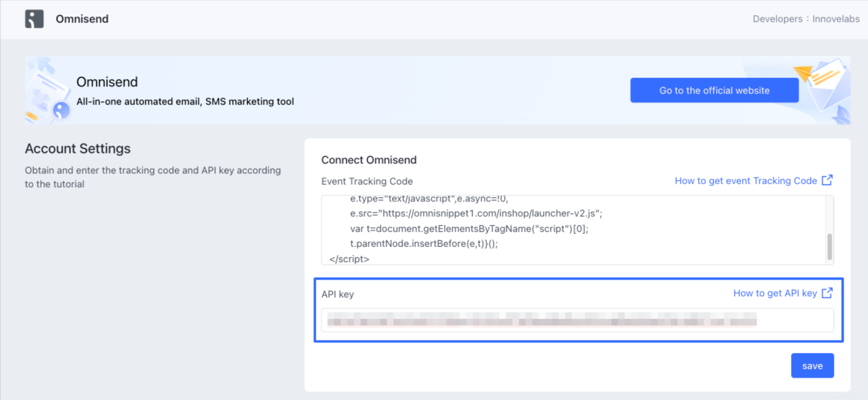Click the Event Tracking Code label
Screen dimensions: 868x400
tap(367, 181)
